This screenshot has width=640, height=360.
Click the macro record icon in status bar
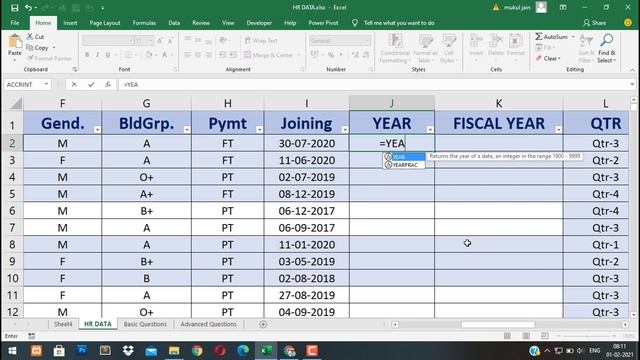pyautogui.click(x=31, y=336)
